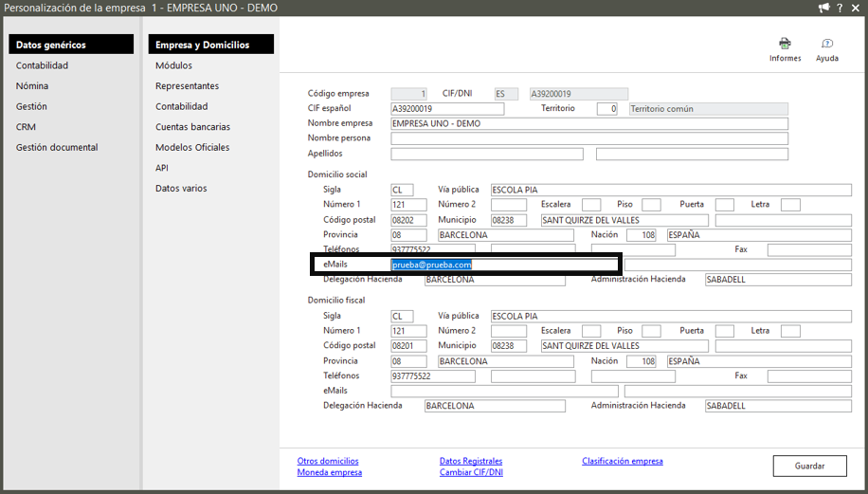The image size is (868, 494).
Task: Open the Nómina section
Action: click(x=32, y=86)
